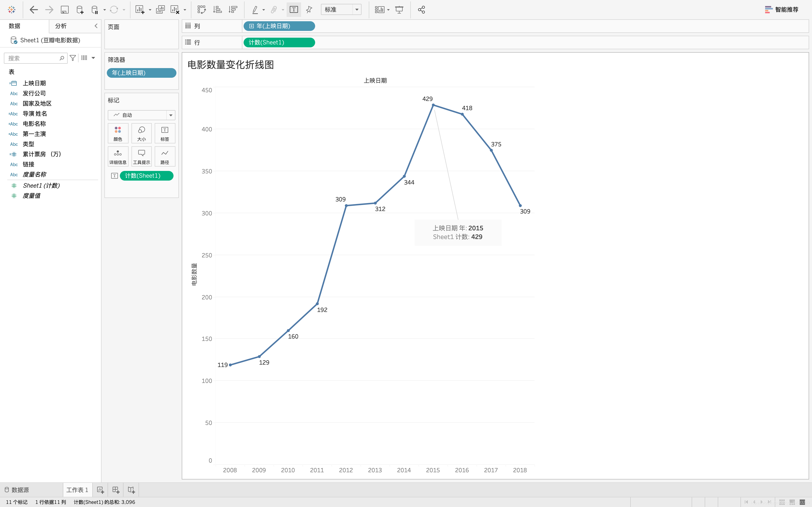Click the count pill on Rows shelf

pyautogui.click(x=279, y=42)
